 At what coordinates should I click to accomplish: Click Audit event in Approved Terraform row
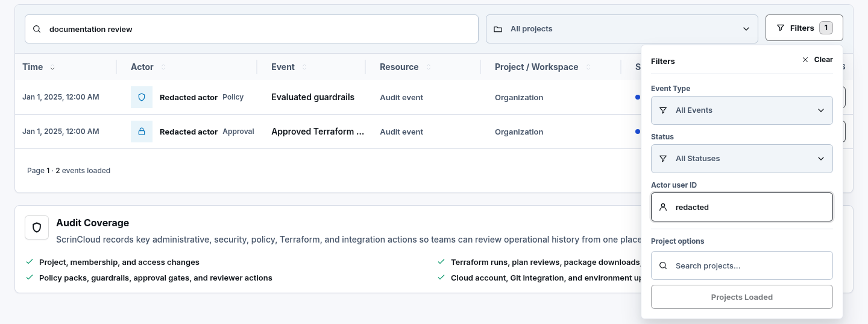(401, 132)
